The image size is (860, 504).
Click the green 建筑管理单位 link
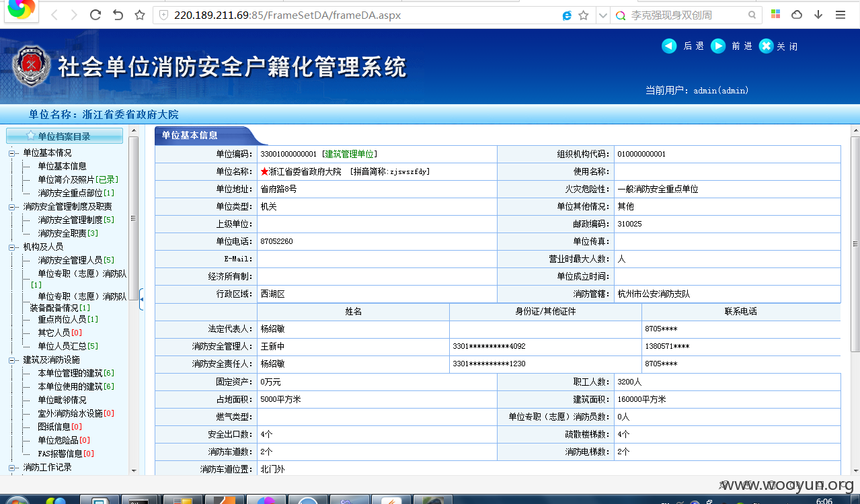tap(350, 154)
